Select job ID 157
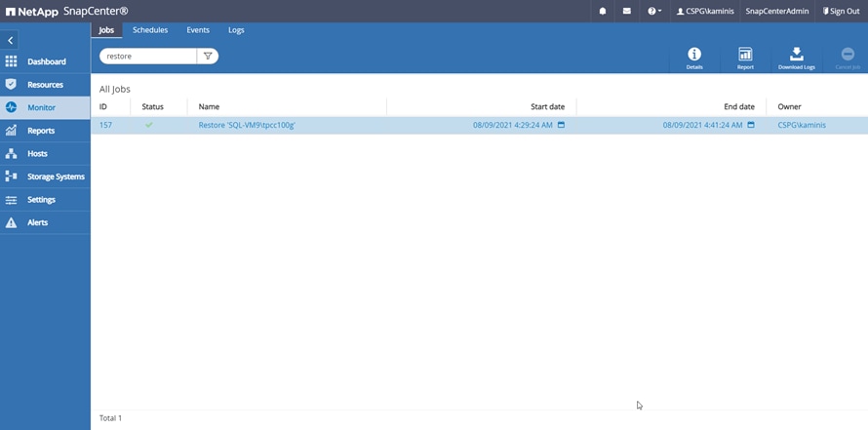The height and width of the screenshot is (430, 868). point(105,125)
